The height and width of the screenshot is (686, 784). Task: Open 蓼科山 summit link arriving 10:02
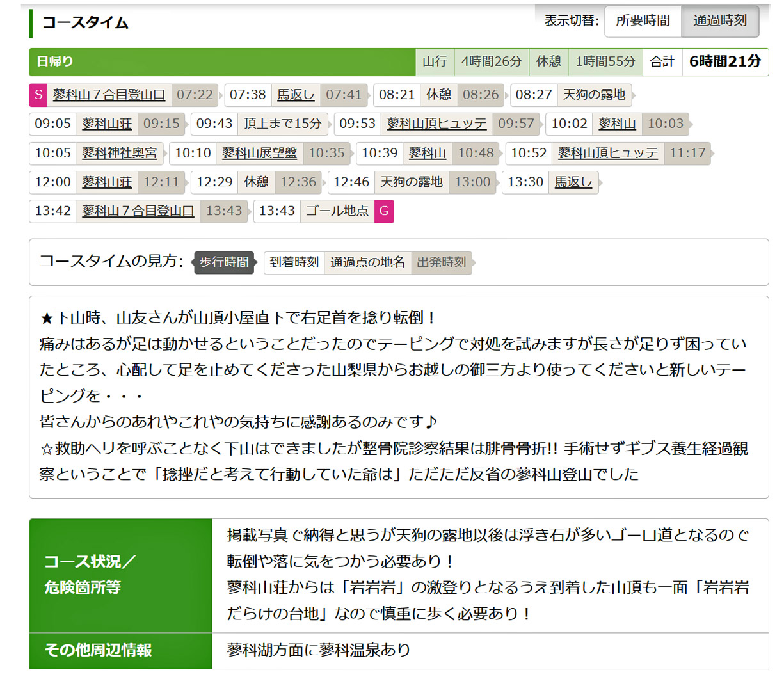(x=617, y=124)
